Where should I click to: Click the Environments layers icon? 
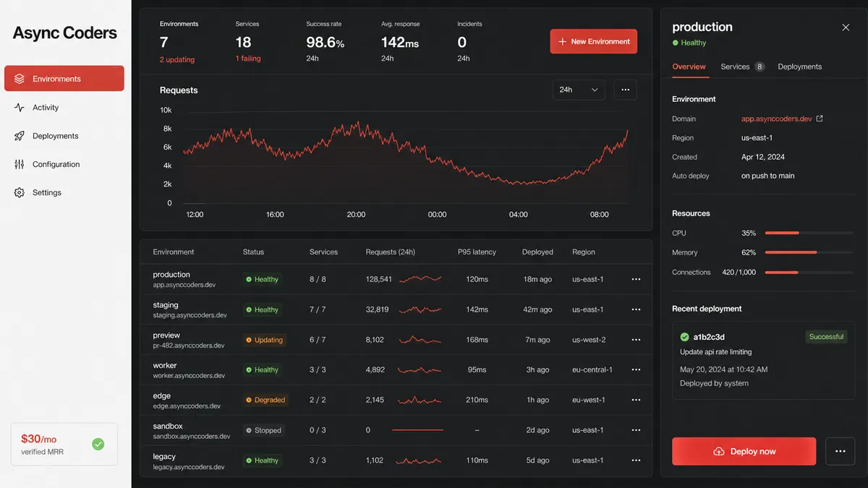(20, 79)
